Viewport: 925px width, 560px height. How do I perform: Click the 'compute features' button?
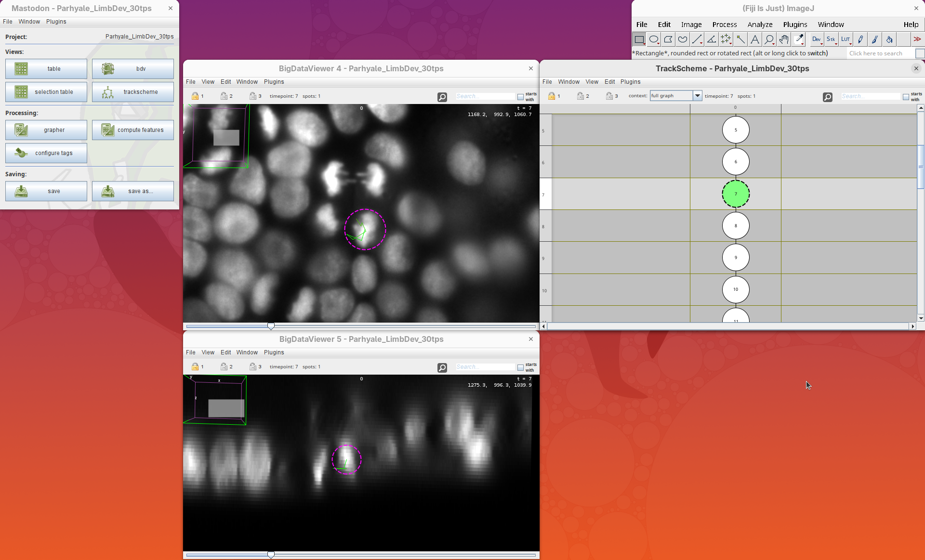(x=133, y=130)
